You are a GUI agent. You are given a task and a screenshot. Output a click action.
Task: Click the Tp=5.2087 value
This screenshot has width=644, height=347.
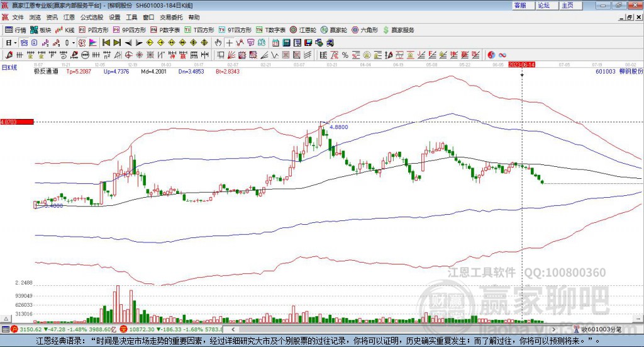point(79,72)
